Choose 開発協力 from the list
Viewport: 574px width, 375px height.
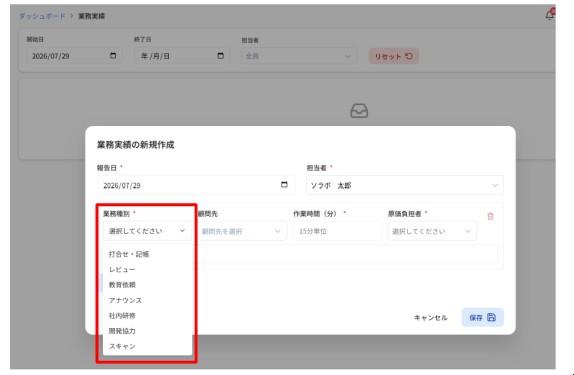[x=147, y=331]
